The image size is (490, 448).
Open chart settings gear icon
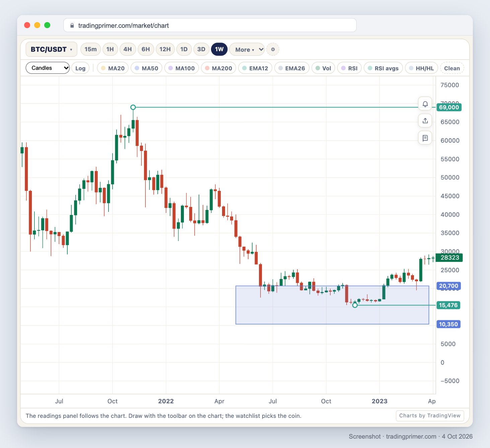273,50
